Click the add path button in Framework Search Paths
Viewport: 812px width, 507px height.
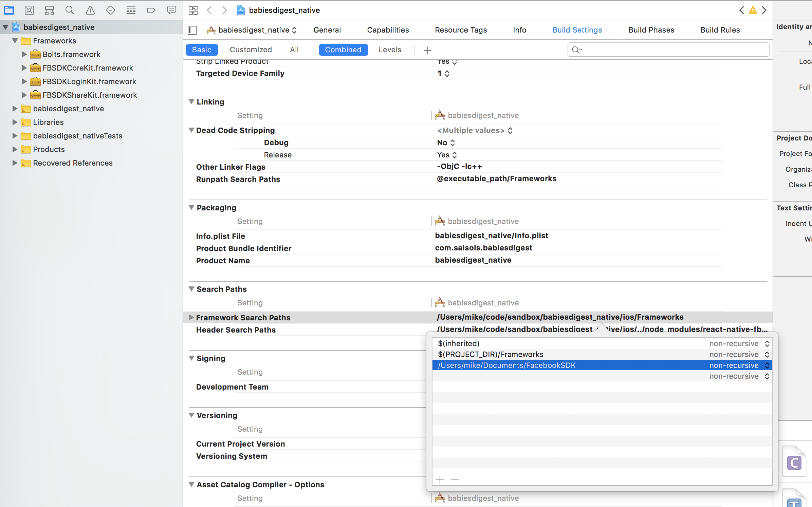[440, 479]
